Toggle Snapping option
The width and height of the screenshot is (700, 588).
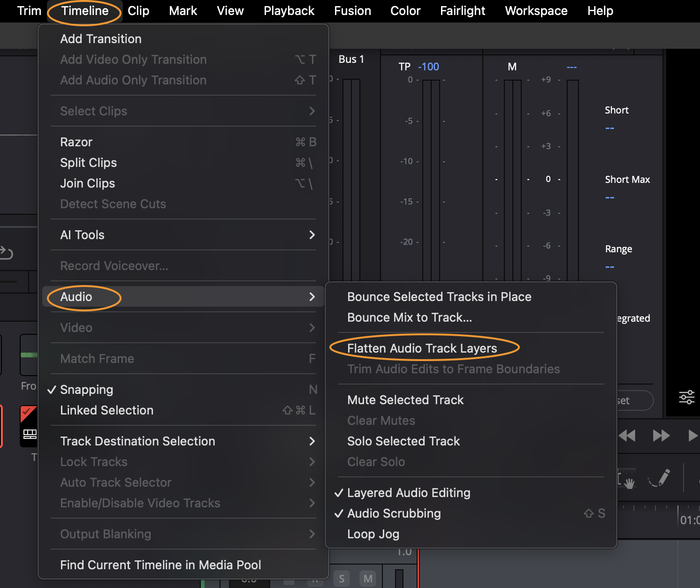pos(183,390)
